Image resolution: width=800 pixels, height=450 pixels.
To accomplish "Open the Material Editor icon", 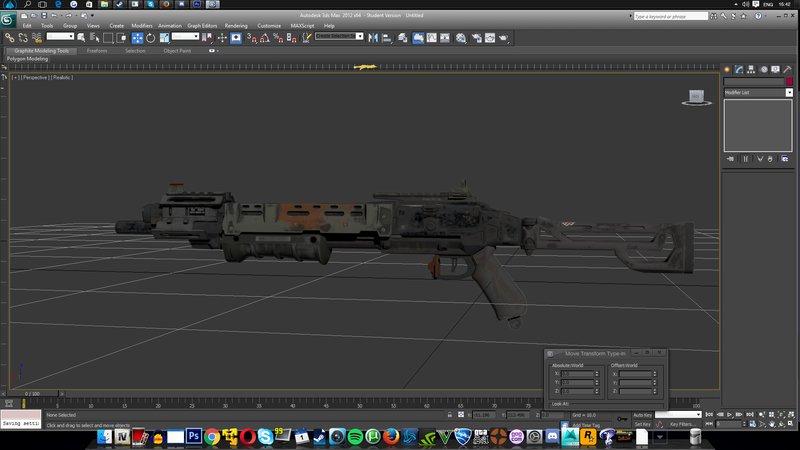I will coord(461,38).
